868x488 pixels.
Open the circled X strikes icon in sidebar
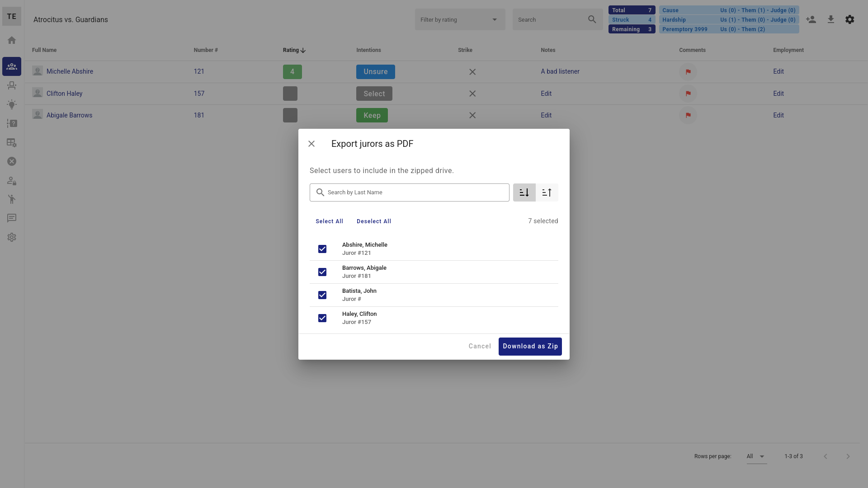pyautogui.click(x=12, y=161)
